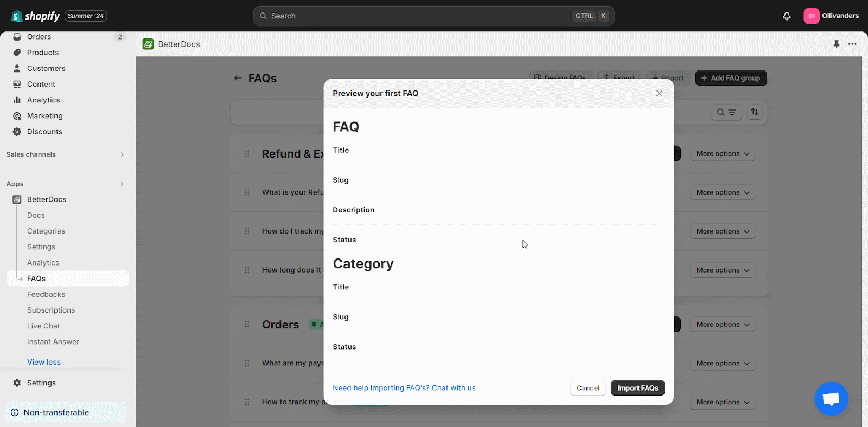
Task: Open Subscriptions under BetterDocs
Action: [51, 310]
